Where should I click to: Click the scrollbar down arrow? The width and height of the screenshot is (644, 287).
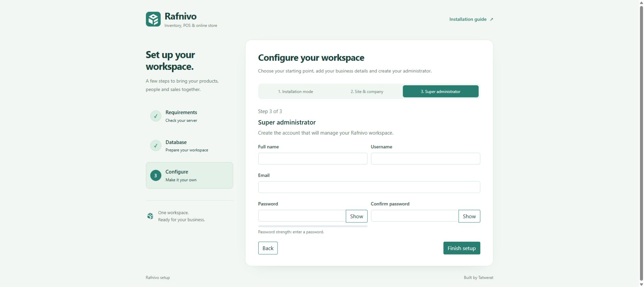click(x=641, y=284)
